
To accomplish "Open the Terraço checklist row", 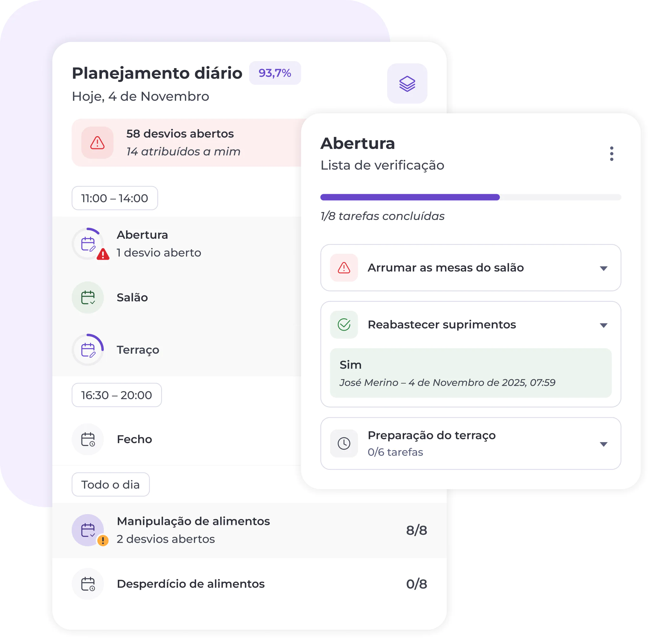I will click(x=177, y=350).
